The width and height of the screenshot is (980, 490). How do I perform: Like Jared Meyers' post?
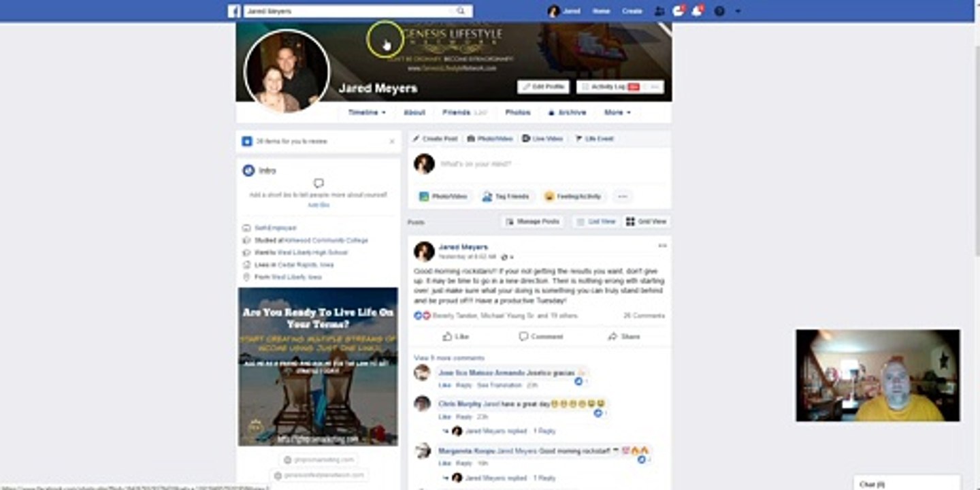[x=455, y=336]
